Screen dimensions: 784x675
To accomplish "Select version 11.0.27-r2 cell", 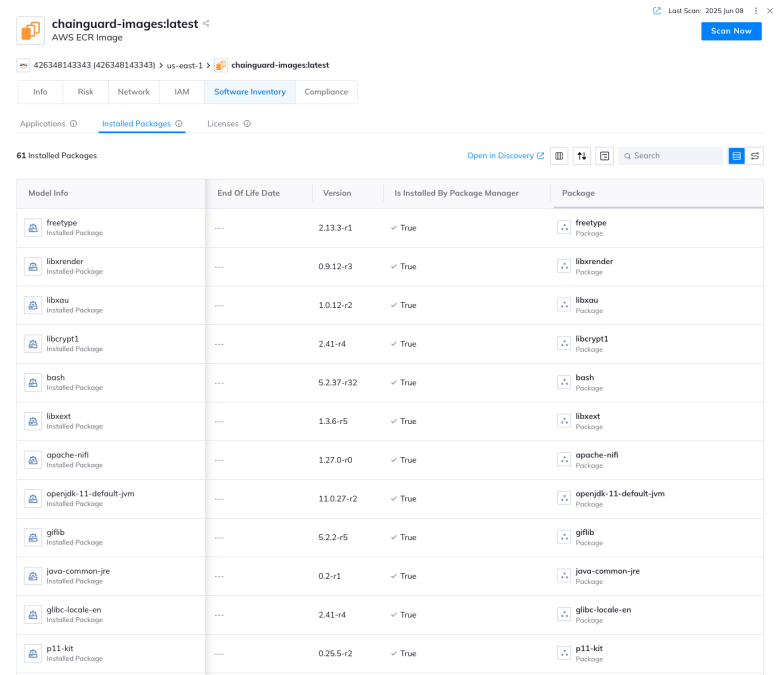I will click(x=338, y=498).
